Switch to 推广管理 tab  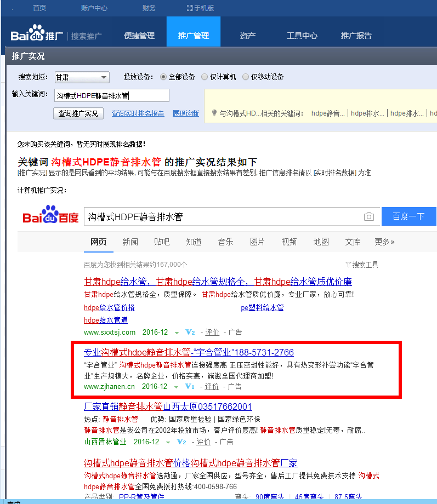(194, 32)
